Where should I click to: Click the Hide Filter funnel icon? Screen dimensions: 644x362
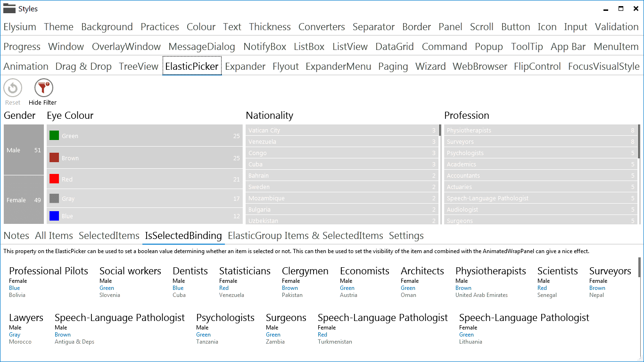pos(42,88)
